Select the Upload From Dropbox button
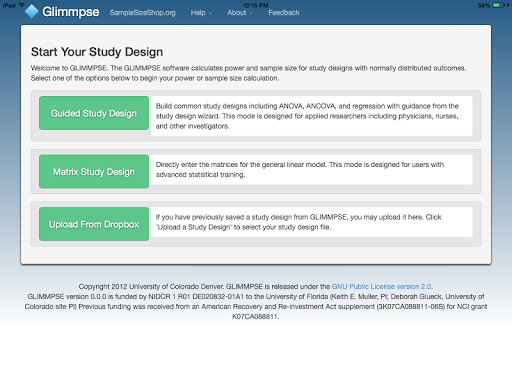The image size is (512, 384). coord(94,224)
